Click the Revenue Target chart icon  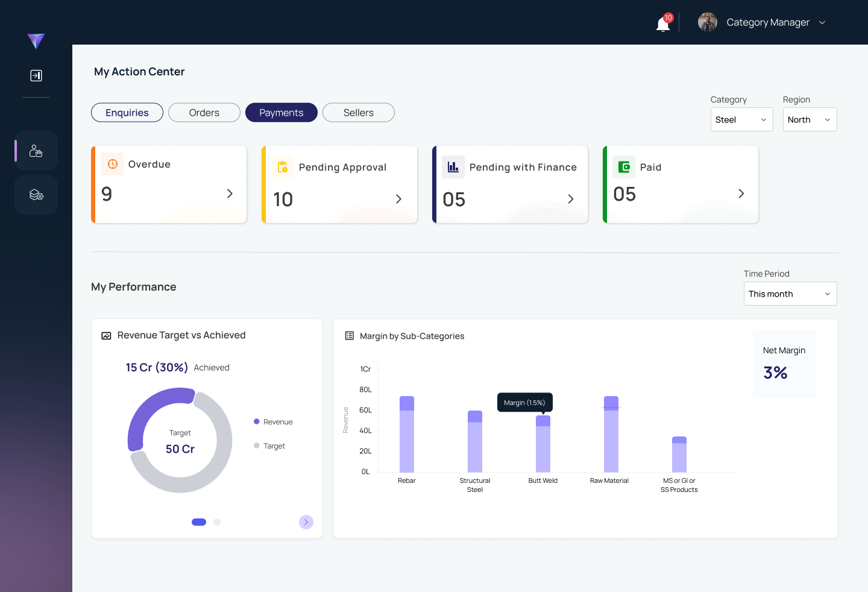[106, 336]
